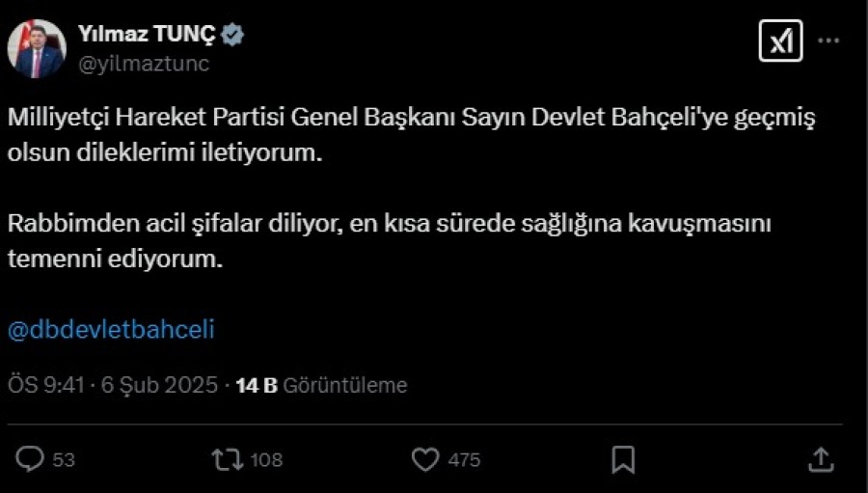Like the post with the heart icon
Image resolution: width=868 pixels, height=493 pixels.
[x=425, y=459]
